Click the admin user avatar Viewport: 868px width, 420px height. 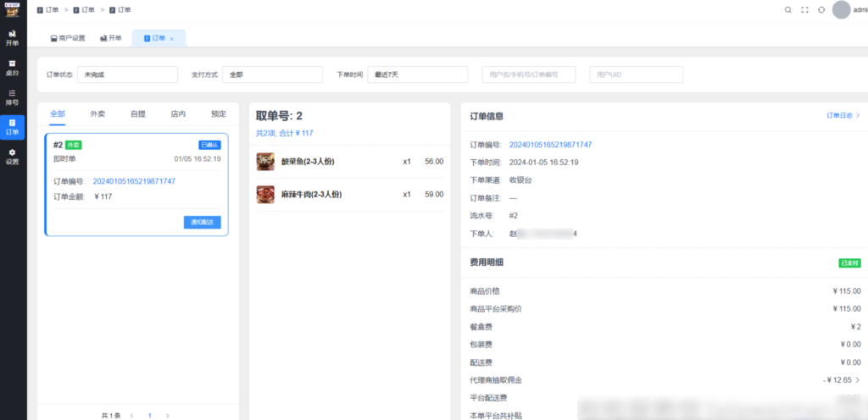click(x=841, y=10)
